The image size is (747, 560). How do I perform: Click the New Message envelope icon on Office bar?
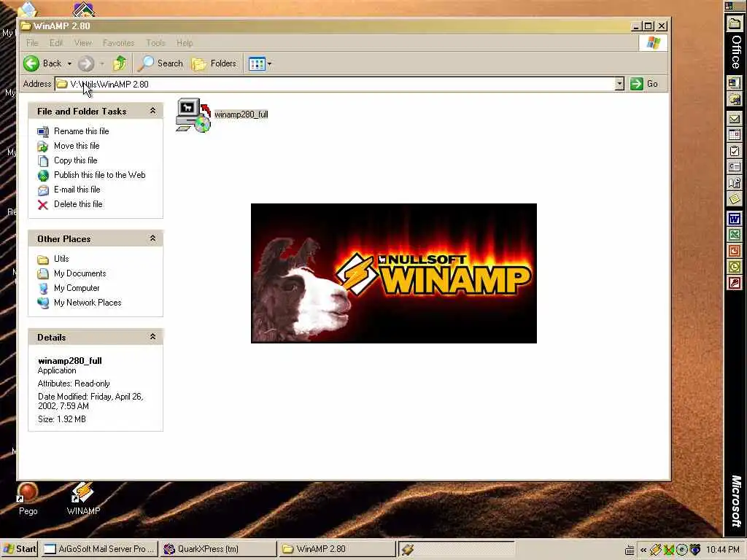coord(734,119)
